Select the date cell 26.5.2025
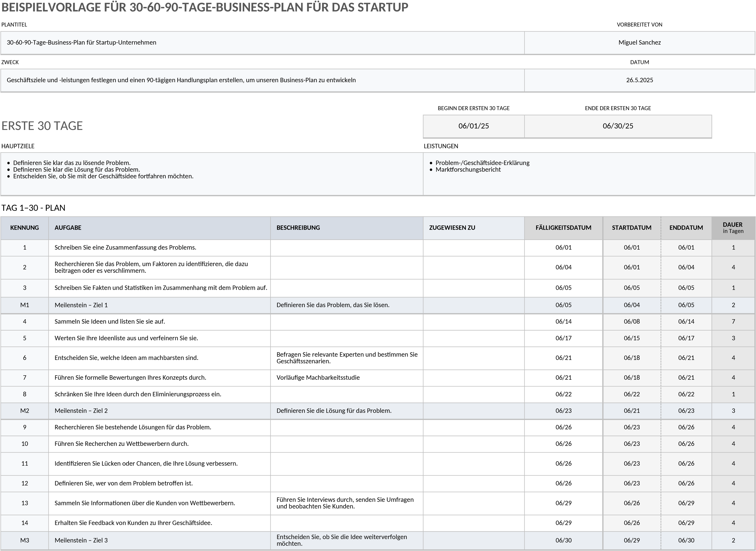Viewport: 756px width, 551px height. click(639, 80)
